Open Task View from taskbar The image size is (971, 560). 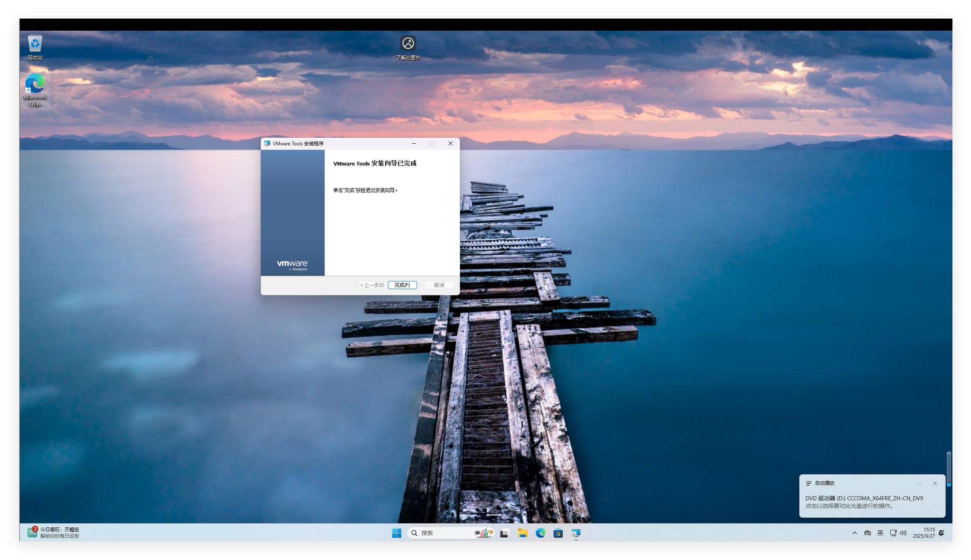(x=504, y=533)
